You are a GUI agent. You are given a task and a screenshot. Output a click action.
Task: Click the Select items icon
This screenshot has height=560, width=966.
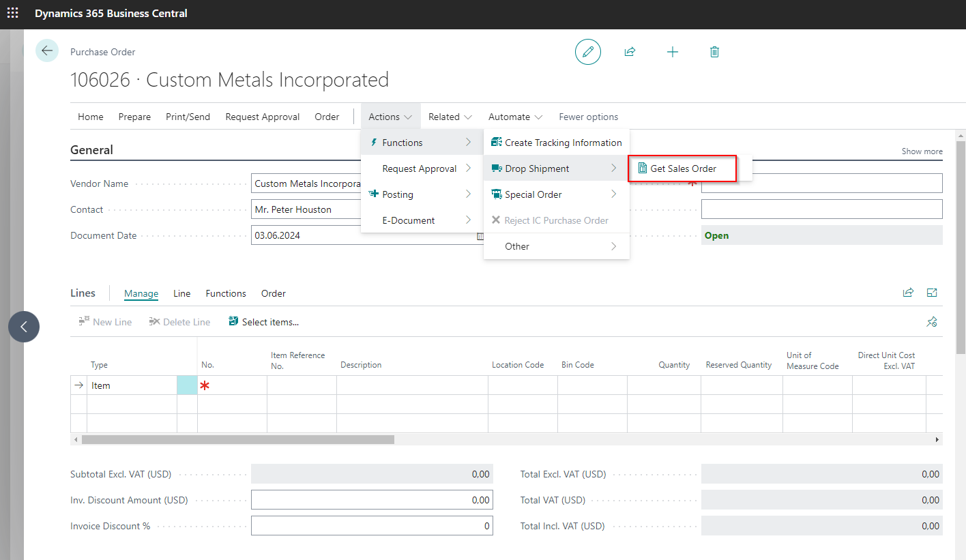coord(233,321)
